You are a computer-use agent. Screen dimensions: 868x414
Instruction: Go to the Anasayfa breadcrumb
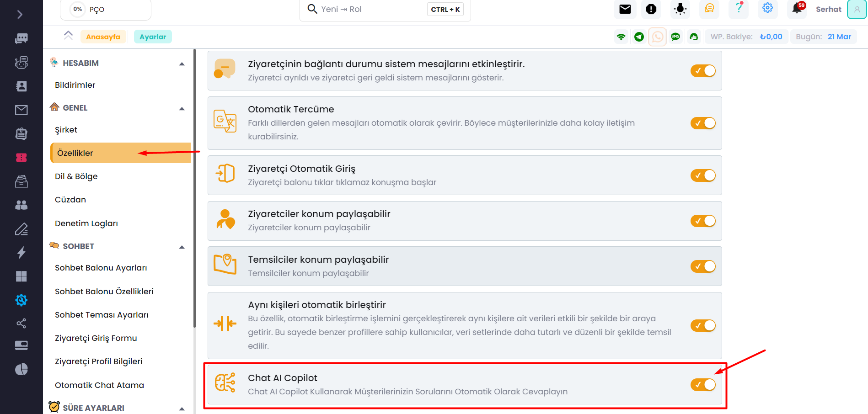click(103, 37)
